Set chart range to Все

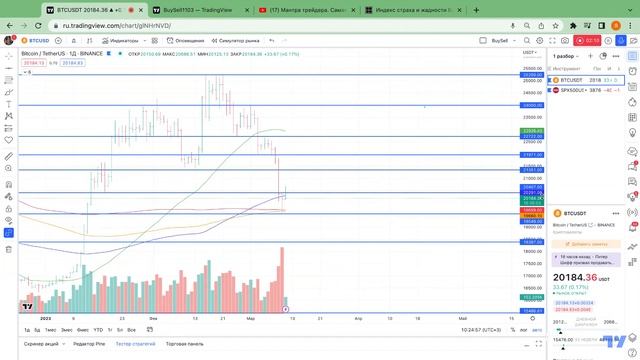131,330
